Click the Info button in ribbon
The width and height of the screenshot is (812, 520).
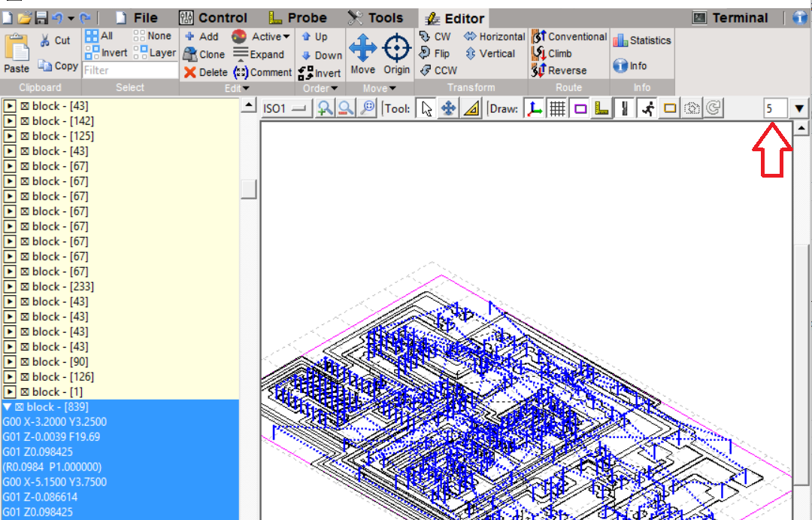630,65
